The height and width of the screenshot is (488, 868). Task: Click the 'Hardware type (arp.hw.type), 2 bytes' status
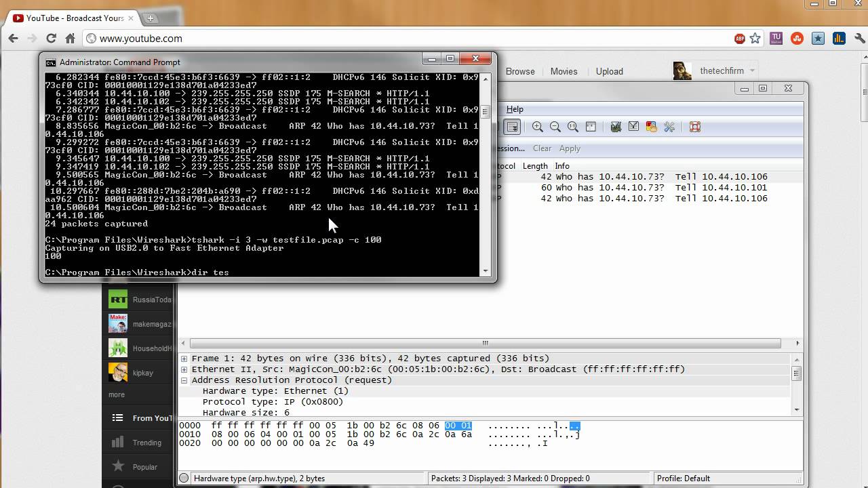259,479
